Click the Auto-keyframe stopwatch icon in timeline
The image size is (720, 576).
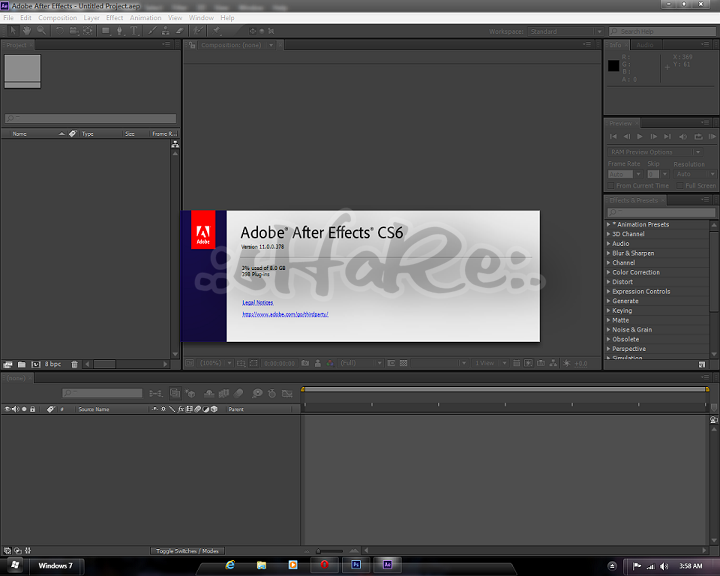272,393
